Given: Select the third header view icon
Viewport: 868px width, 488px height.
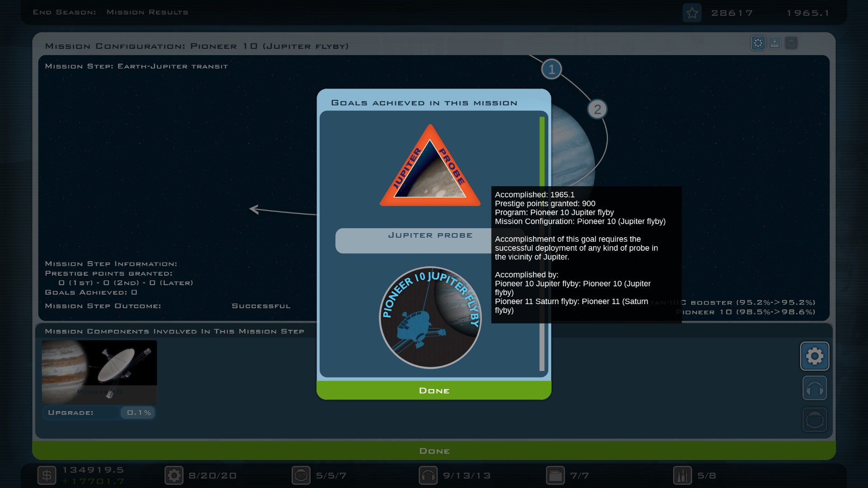Looking at the screenshot, I should pos(791,43).
